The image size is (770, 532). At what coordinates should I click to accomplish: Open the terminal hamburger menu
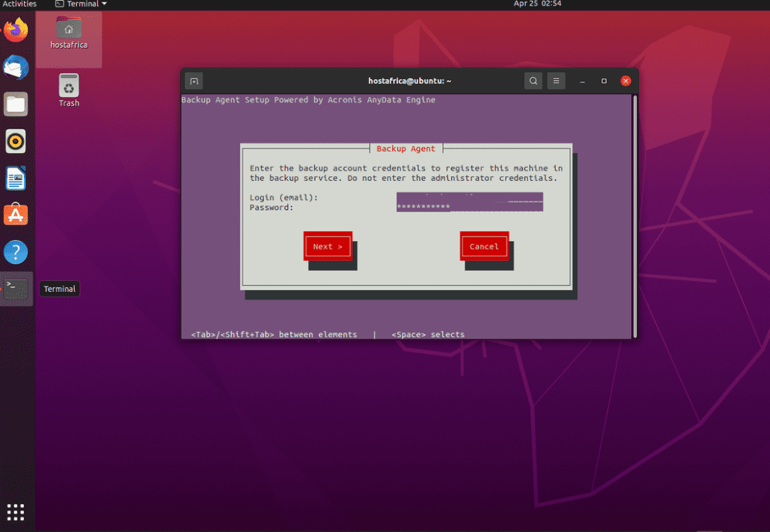[x=556, y=81]
